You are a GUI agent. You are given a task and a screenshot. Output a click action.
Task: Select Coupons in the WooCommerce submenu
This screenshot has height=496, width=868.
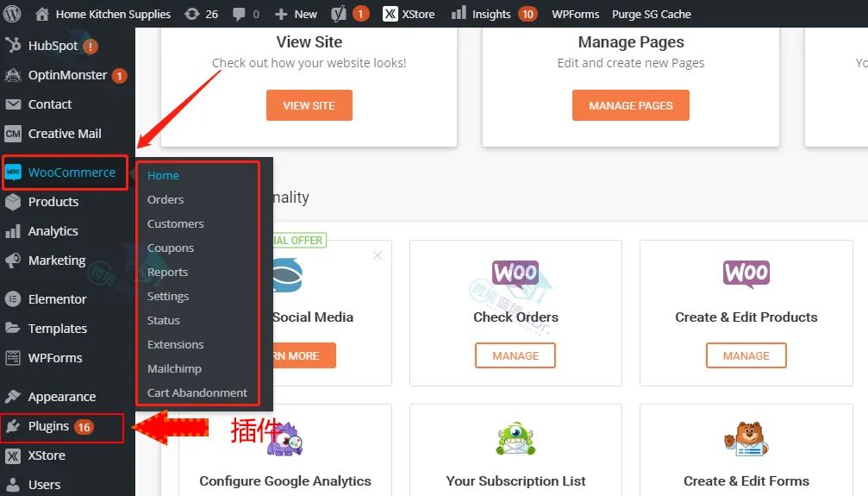171,248
